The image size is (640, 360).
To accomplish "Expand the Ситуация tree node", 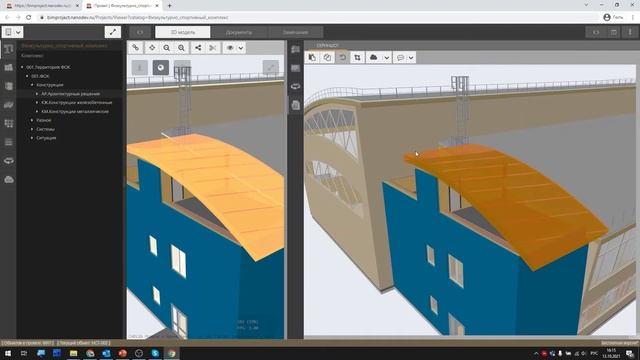I will tap(32, 138).
